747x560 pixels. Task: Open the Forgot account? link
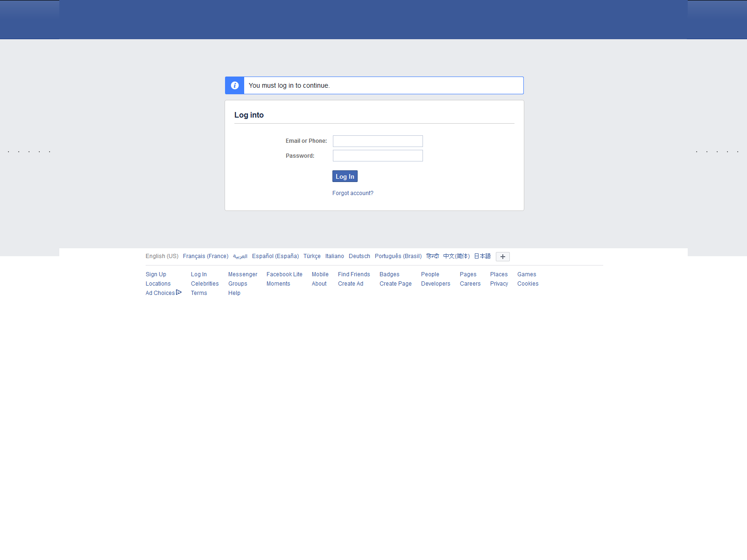(353, 193)
